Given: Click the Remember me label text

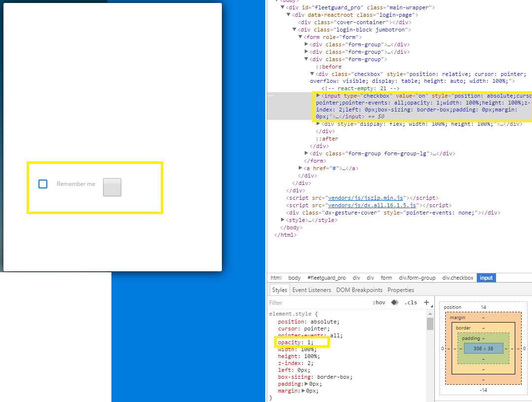Looking at the screenshot, I should [x=76, y=183].
